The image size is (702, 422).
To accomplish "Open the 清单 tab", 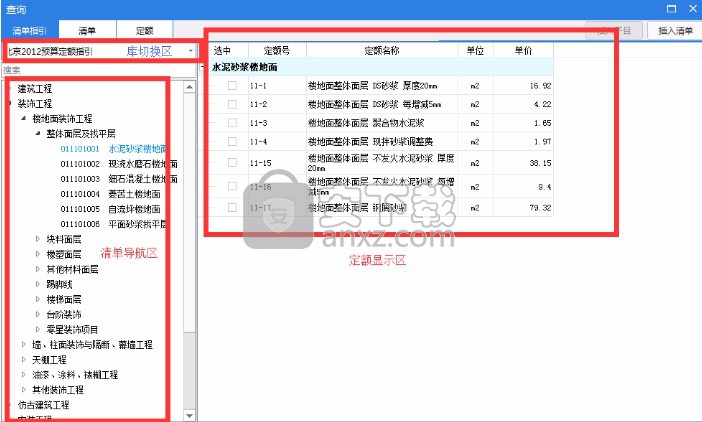I will [87, 30].
